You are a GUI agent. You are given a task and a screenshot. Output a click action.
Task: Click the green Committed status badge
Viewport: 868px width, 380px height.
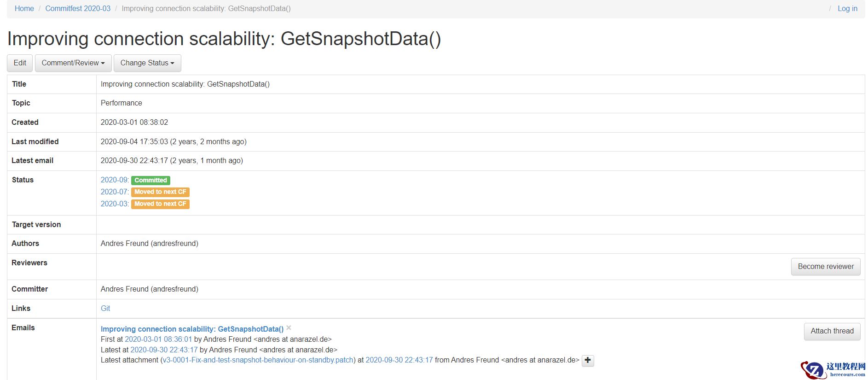(150, 181)
